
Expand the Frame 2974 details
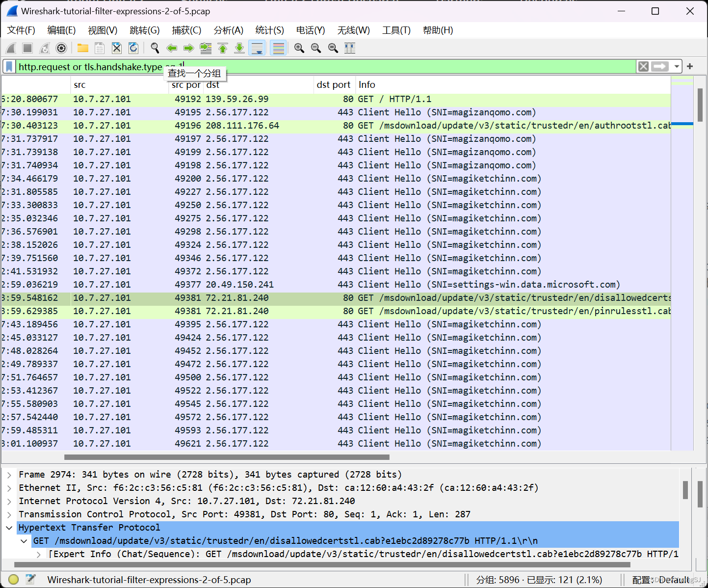9,475
